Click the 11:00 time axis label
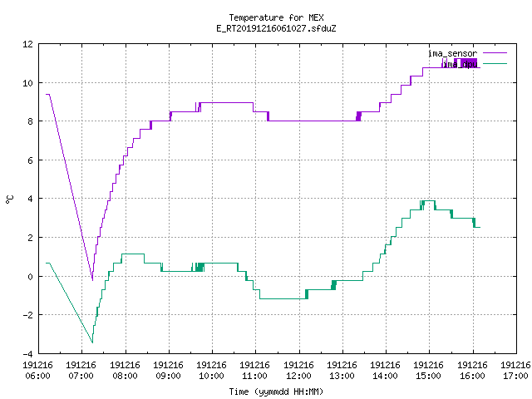This screenshot has width=532, height=399. pos(255,376)
